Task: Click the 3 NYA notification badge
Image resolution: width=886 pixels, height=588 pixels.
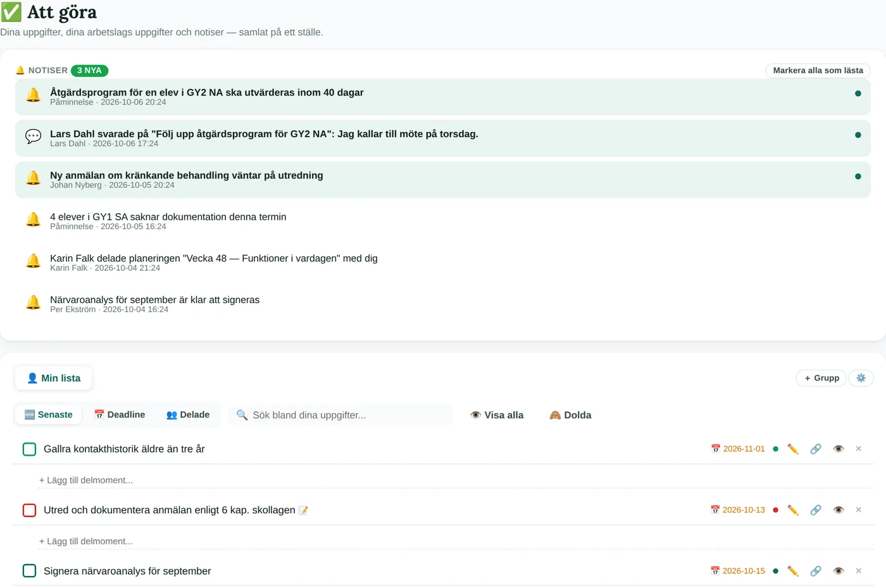Action: click(89, 70)
